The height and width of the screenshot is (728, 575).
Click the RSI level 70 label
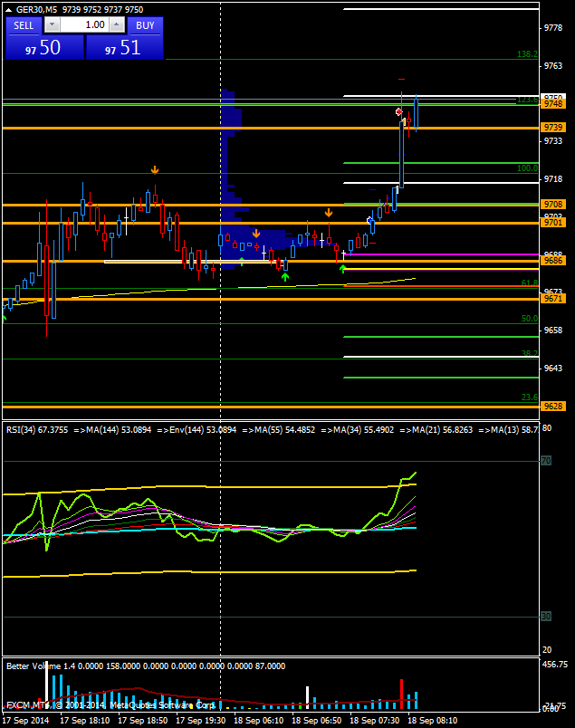(x=546, y=461)
